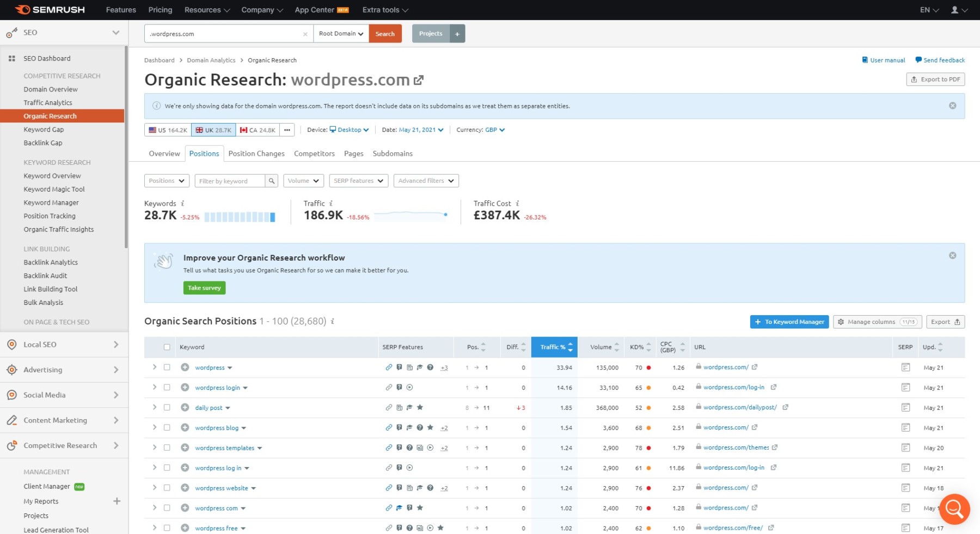The image size is (980, 534).
Task: Check the 'wordpress com' row checkbox
Action: pos(167,508)
